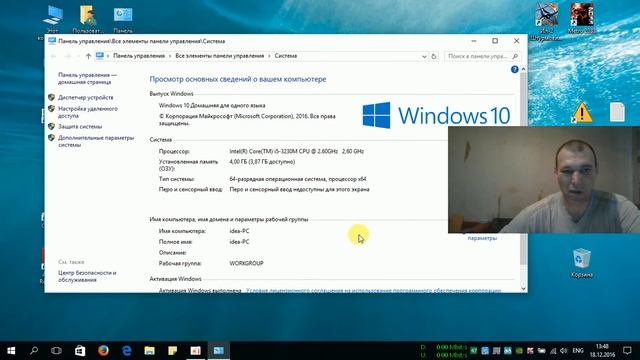Select the Этот компьютер desktop icon
The image size is (640, 360).
click(x=52, y=18)
